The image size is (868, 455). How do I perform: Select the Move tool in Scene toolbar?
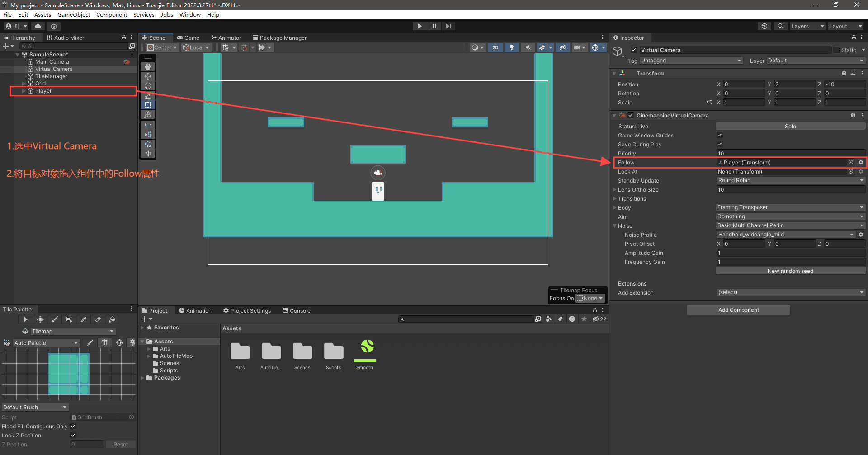[x=148, y=76]
